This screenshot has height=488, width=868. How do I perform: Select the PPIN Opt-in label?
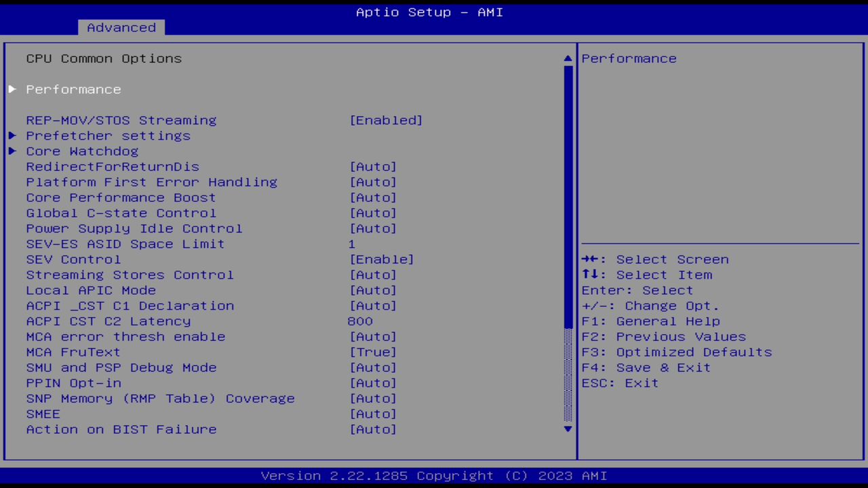coord(73,384)
